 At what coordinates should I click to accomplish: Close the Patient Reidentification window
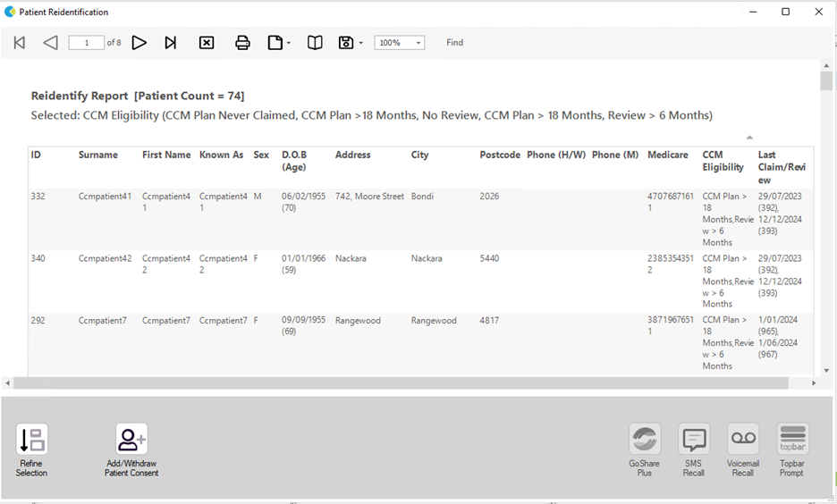click(x=819, y=12)
